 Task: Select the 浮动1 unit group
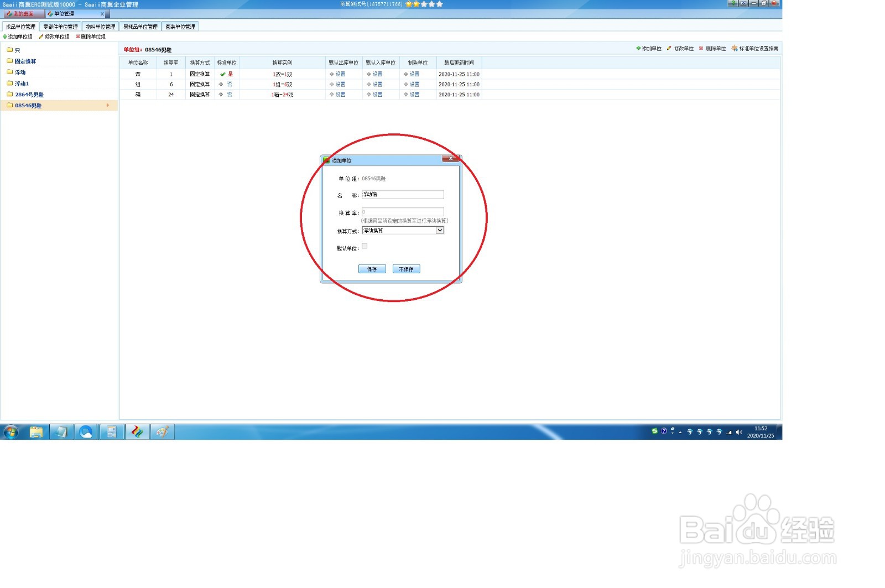point(18,84)
